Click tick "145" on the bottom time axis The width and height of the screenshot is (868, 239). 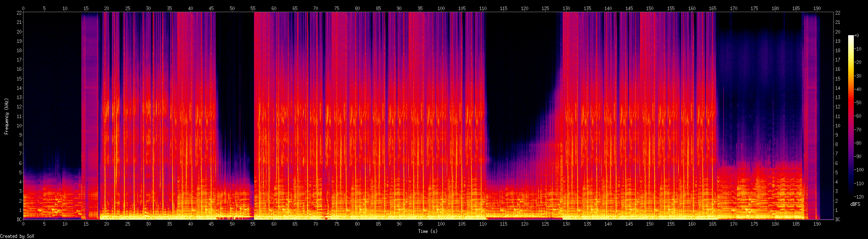pyautogui.click(x=629, y=224)
